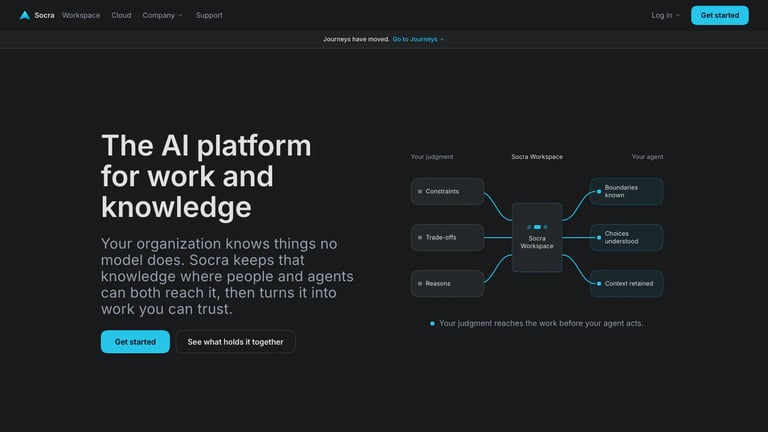Click caption 'Your judgment reaches the work before your agent acts.'

tap(541, 323)
